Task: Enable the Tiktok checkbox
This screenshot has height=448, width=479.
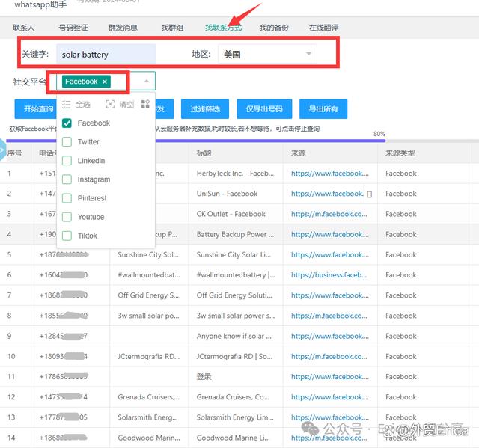Action: coord(67,236)
